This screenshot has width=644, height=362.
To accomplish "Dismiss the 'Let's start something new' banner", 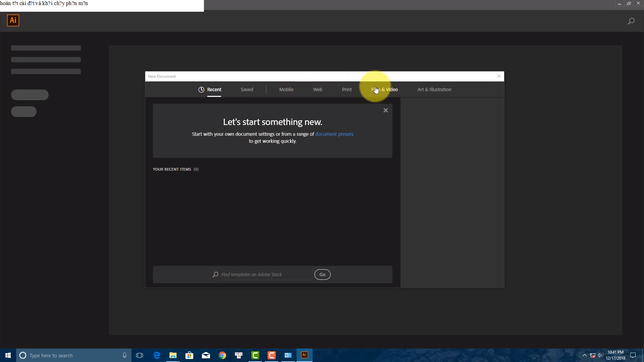I will coord(385,110).
